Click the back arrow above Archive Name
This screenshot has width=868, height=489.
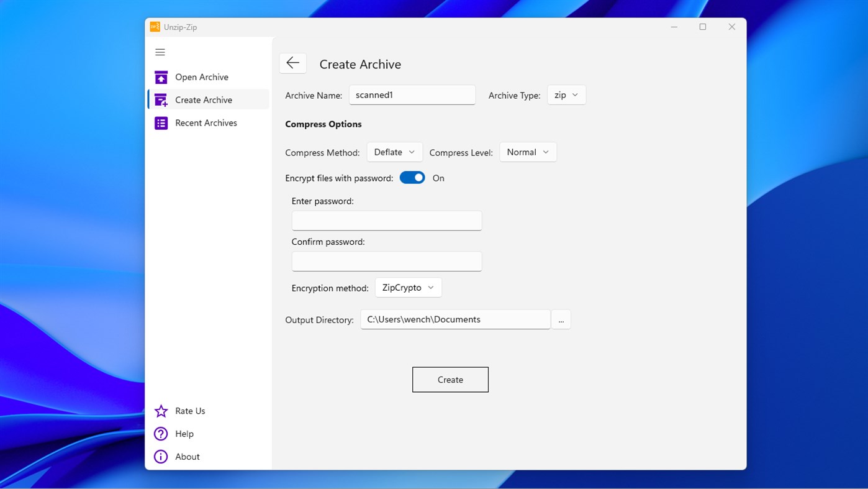[x=292, y=63]
